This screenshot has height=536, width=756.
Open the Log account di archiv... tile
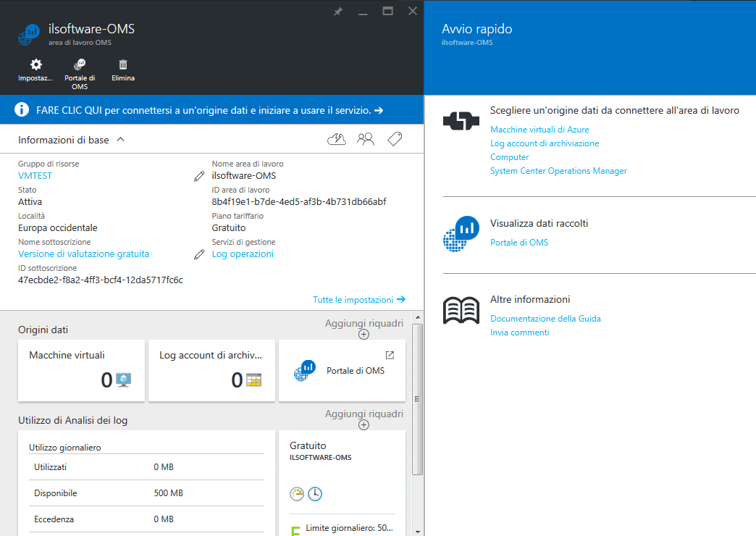click(211, 371)
